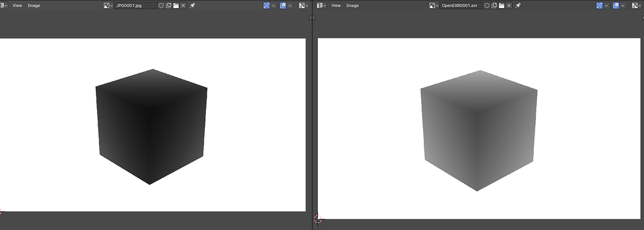644x230 pixels.
Task: Toggle gizmos in the JPG0001.jpg editor
Action: (x=266, y=6)
